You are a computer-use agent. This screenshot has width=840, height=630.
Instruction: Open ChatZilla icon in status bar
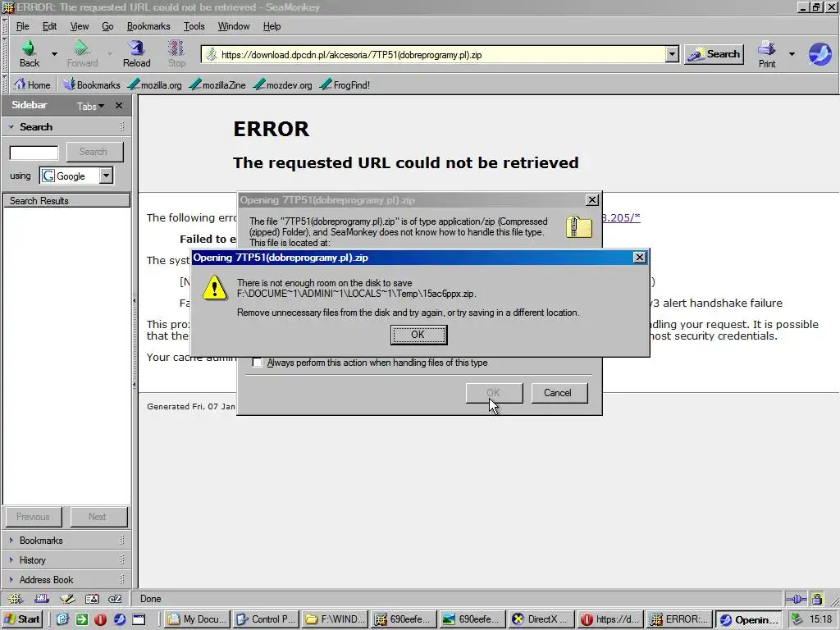115,599
